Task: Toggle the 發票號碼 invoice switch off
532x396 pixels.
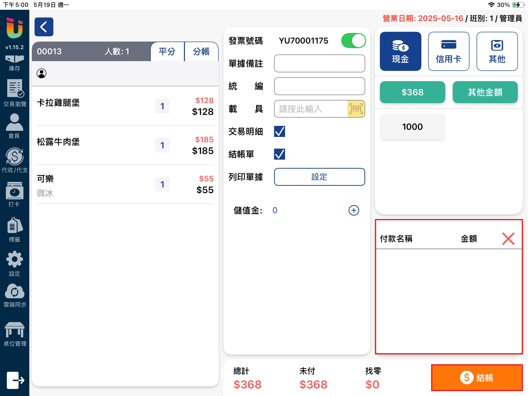Action: tap(353, 41)
